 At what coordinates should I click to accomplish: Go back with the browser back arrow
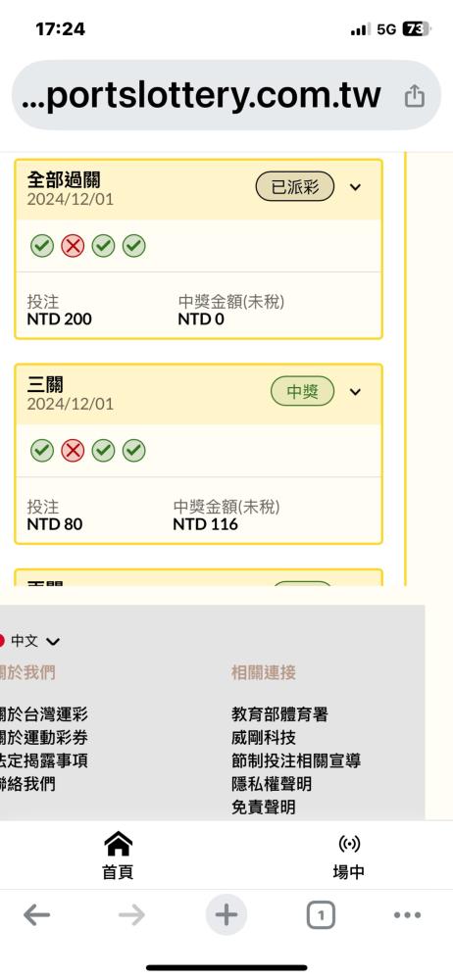37,915
